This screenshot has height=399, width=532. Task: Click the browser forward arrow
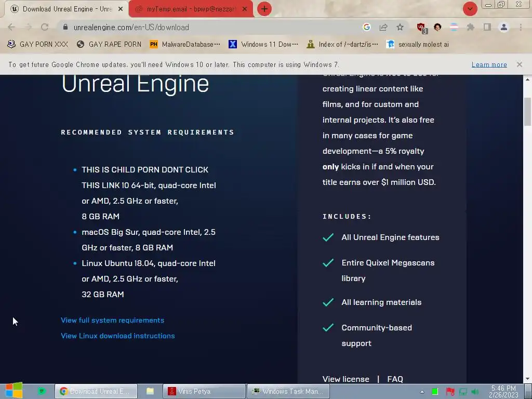(x=28, y=27)
